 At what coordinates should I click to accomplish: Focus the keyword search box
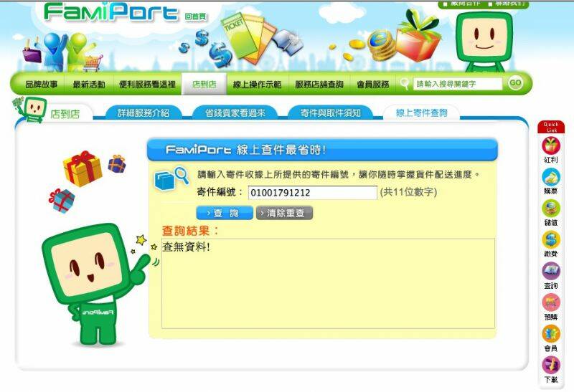pos(458,84)
